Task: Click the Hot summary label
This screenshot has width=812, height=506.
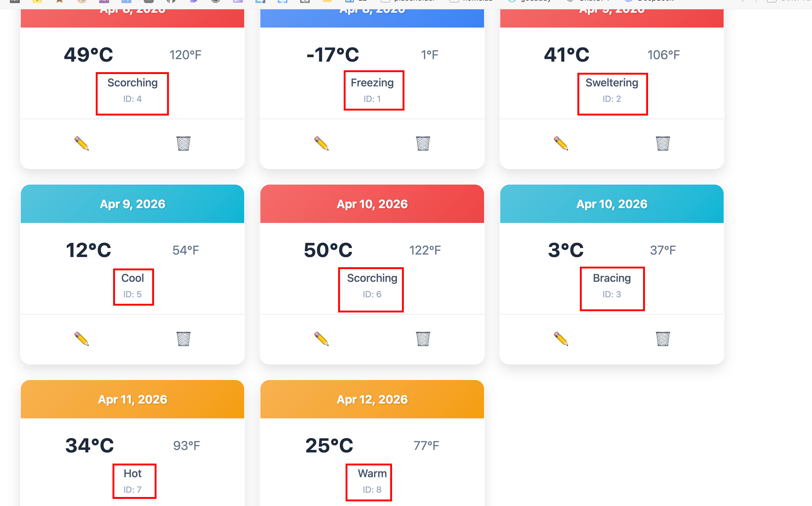Action: tap(133, 473)
